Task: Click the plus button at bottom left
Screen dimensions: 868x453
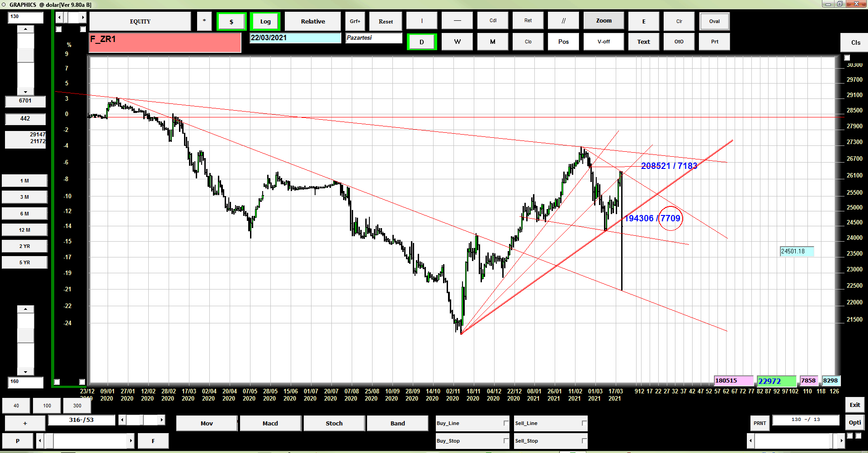Action: (25, 423)
